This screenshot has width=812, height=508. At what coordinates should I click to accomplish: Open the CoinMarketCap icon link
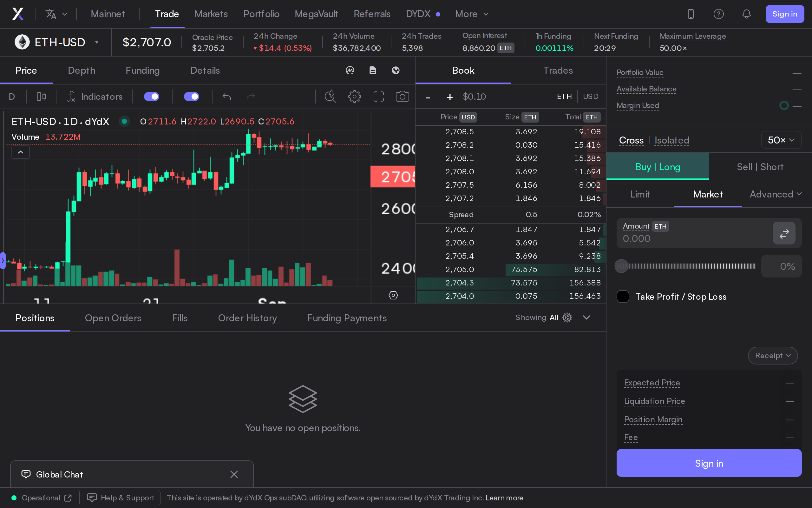pyautogui.click(x=350, y=70)
